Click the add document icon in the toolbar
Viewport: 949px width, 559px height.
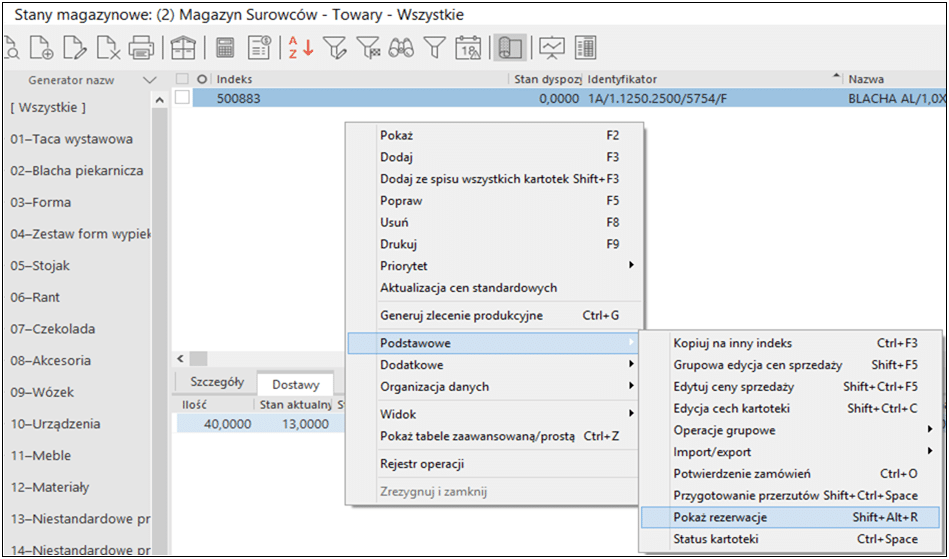tap(41, 47)
